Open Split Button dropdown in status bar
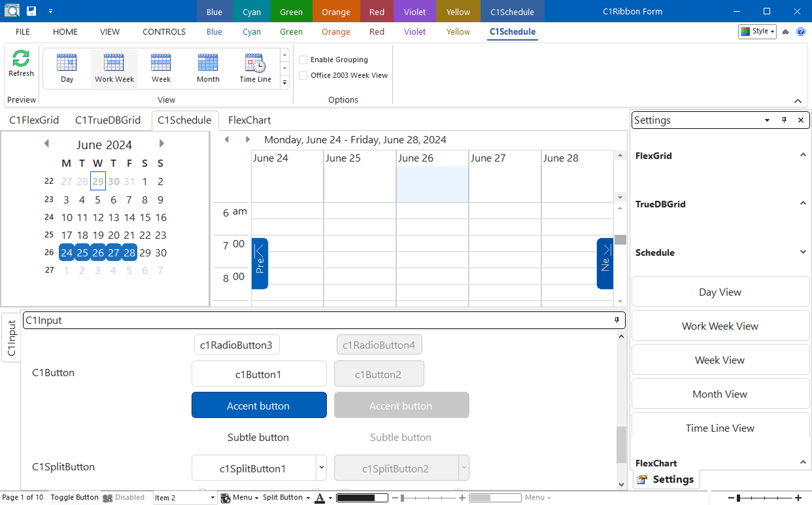 coord(308,498)
